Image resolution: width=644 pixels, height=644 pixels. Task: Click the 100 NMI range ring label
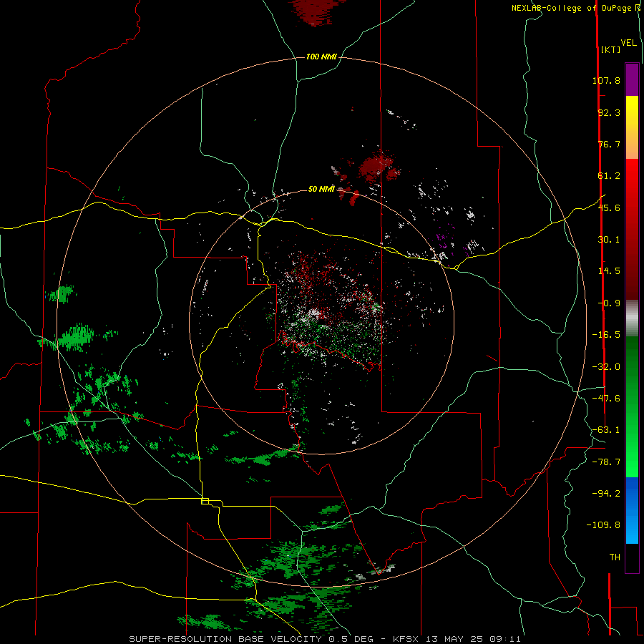click(x=321, y=57)
